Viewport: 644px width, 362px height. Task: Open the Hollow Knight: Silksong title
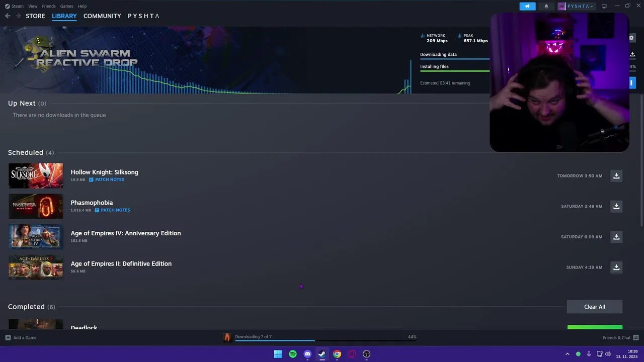click(x=104, y=172)
